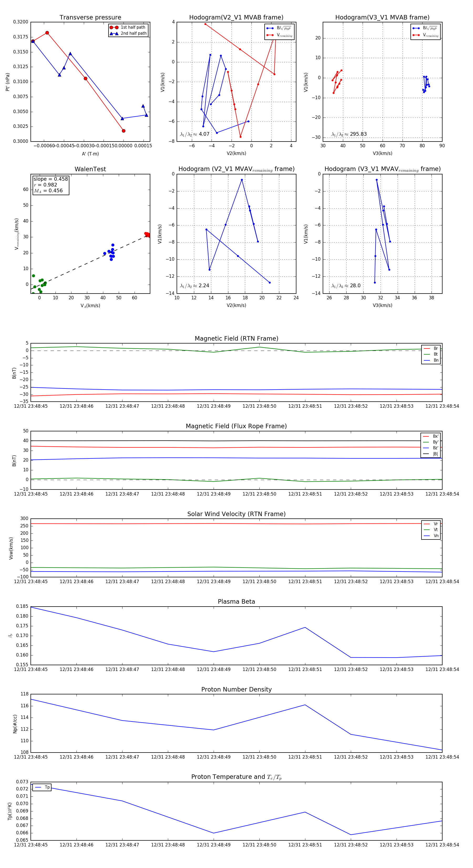Click the λ1/λ3 ≈ 295.83 annotation
This screenshot has width=473, height=868.
(349, 134)
